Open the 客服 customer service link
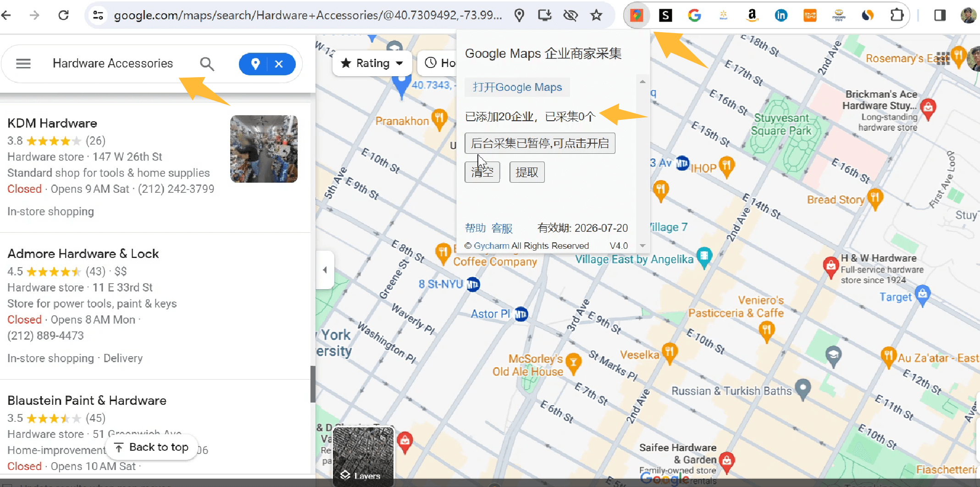The image size is (980, 487). click(x=502, y=228)
